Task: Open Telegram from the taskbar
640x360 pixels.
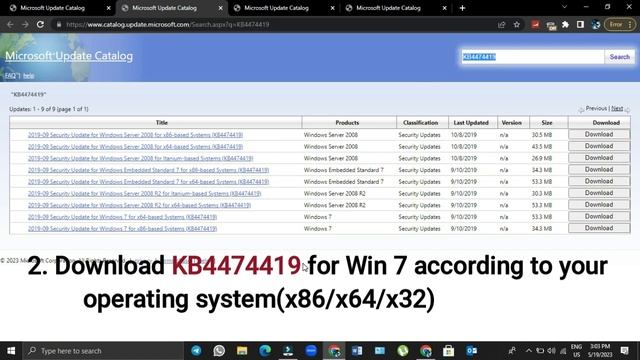Action: coord(196,351)
